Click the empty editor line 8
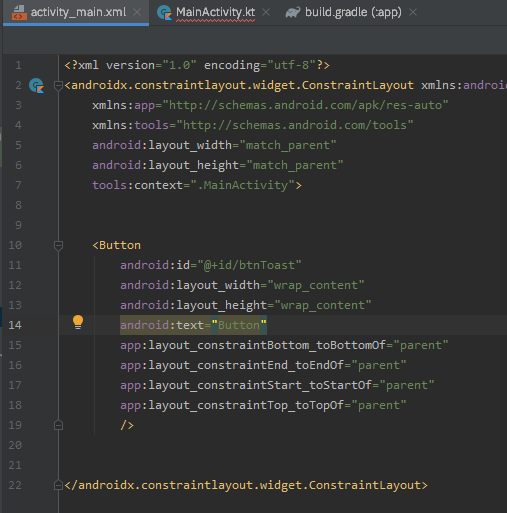Viewport: 507px width, 513px height. [283, 205]
